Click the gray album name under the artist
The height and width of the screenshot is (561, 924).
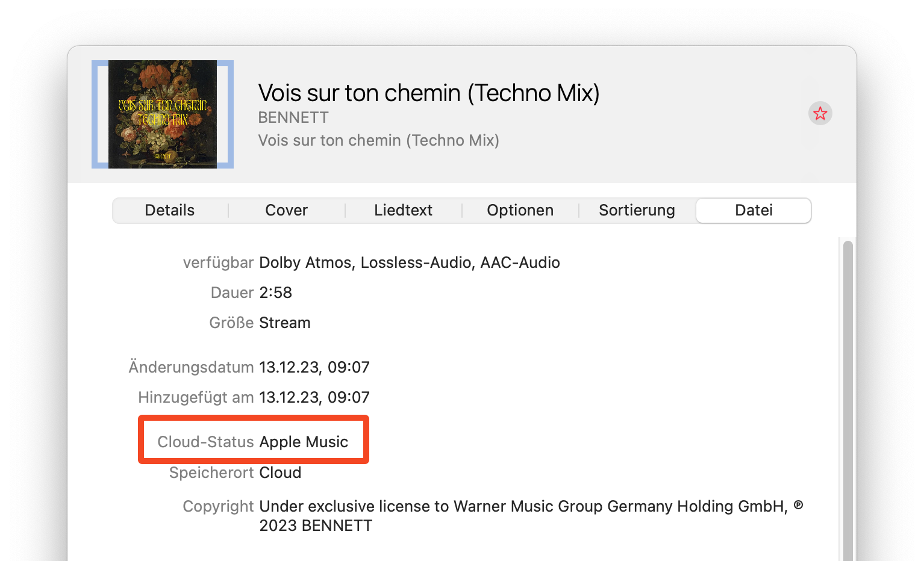[378, 140]
